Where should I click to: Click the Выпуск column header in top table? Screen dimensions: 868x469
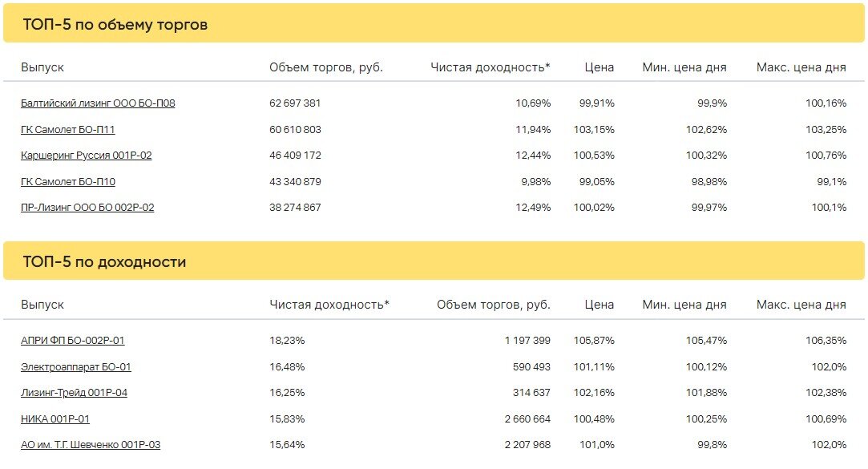42,67
